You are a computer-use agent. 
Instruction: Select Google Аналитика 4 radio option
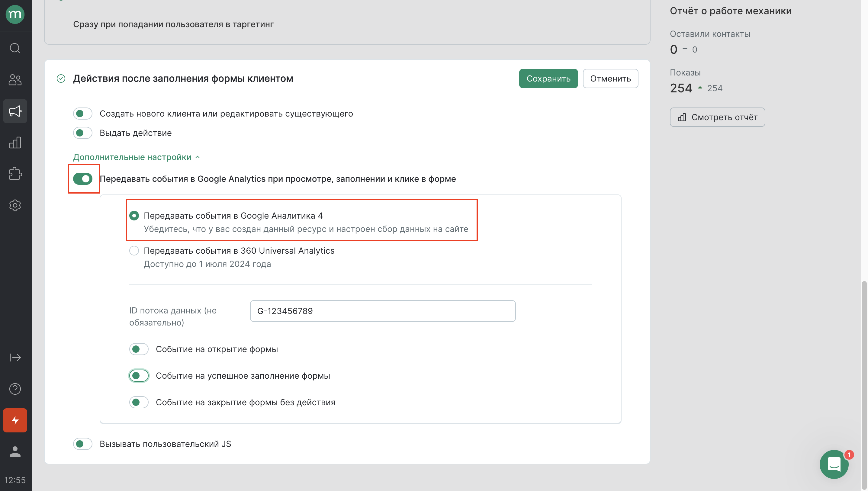(x=134, y=216)
